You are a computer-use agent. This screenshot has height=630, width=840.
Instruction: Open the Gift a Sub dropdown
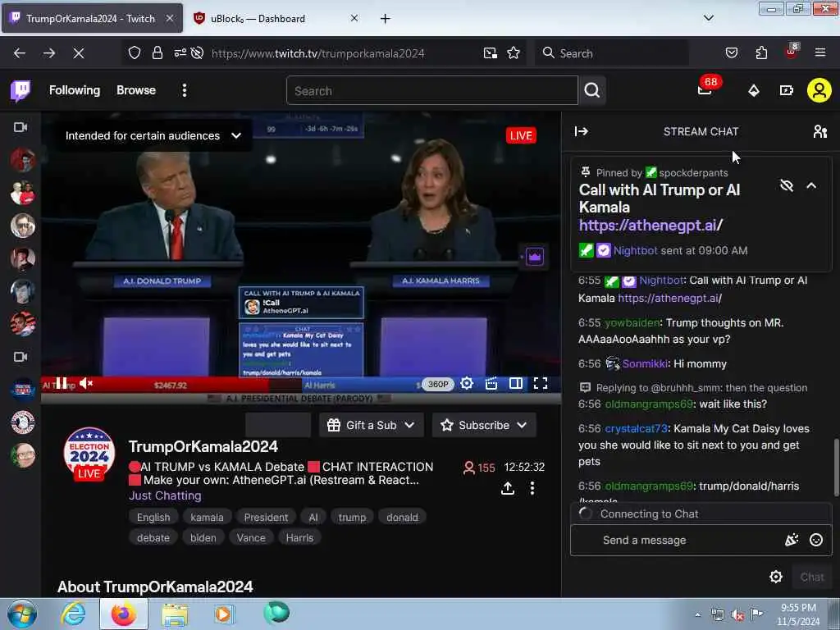(372, 425)
